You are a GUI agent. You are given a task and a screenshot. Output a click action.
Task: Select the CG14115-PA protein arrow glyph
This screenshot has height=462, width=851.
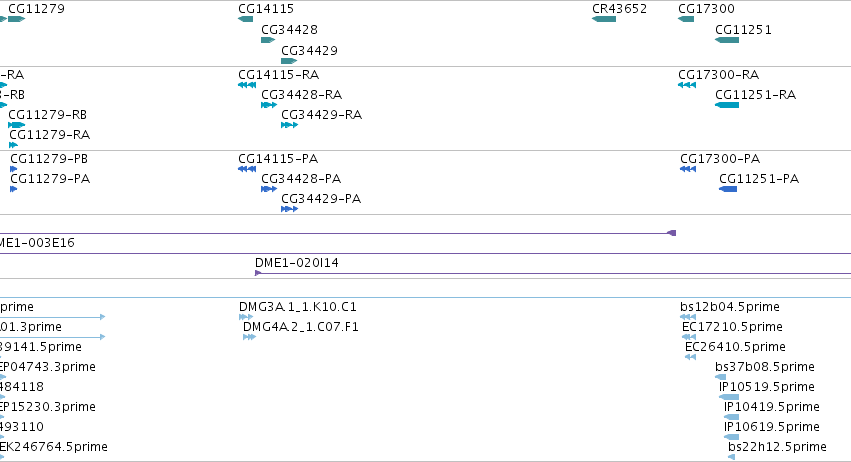(247, 169)
